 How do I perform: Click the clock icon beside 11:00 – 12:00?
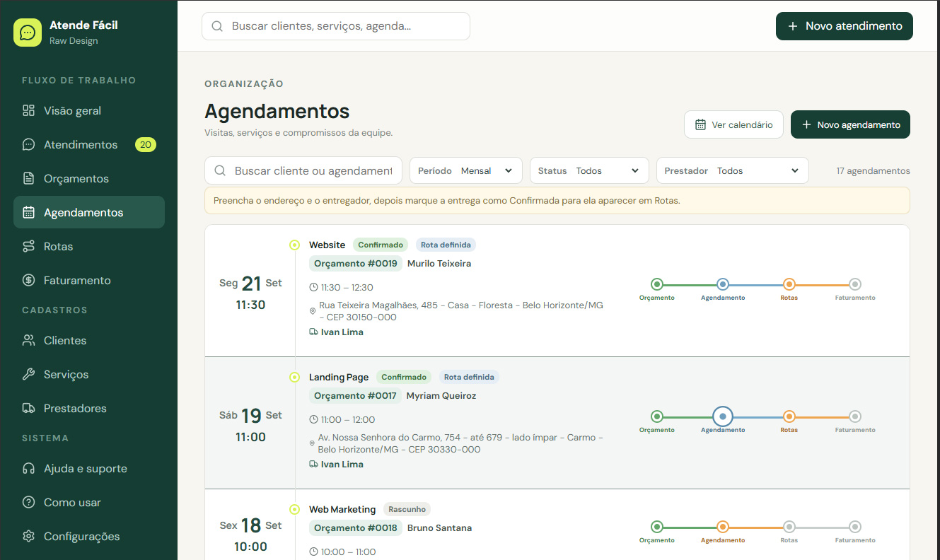tap(314, 420)
